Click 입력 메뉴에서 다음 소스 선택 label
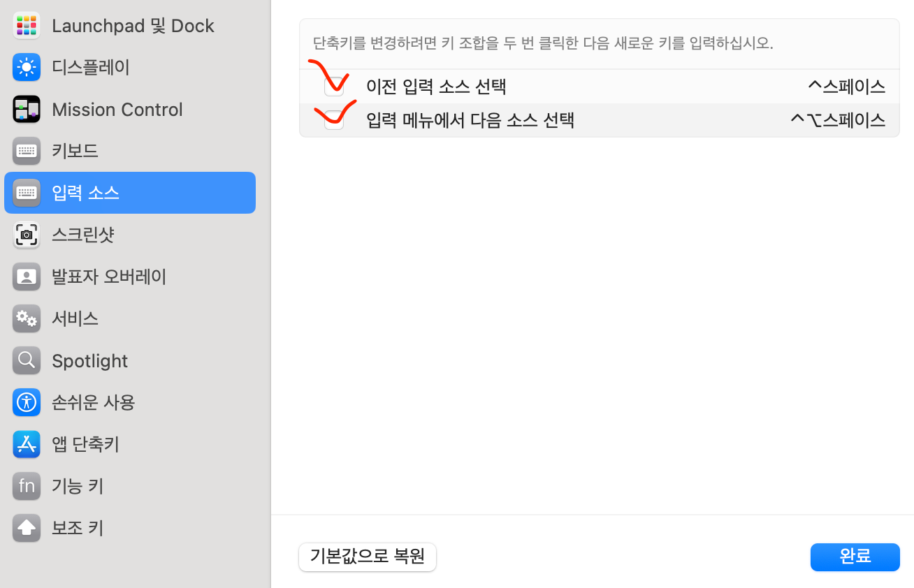Image resolution: width=914 pixels, height=588 pixels. 470,120
